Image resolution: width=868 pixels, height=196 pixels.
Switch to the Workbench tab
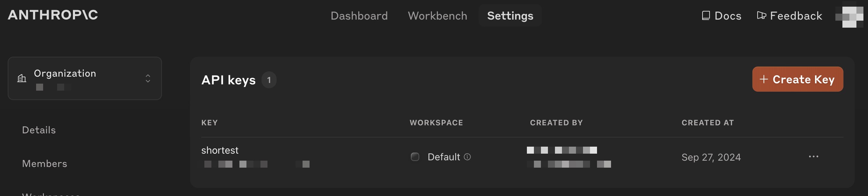point(438,16)
